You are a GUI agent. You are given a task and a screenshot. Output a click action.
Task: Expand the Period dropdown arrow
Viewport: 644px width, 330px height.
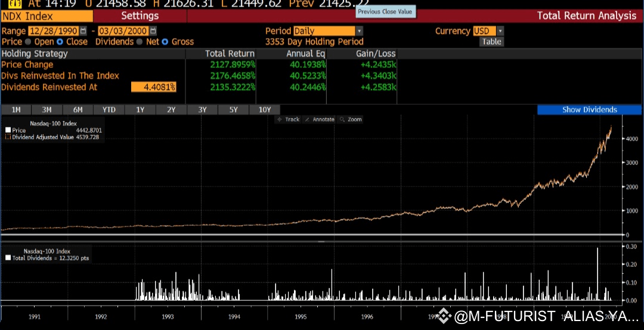pos(360,31)
